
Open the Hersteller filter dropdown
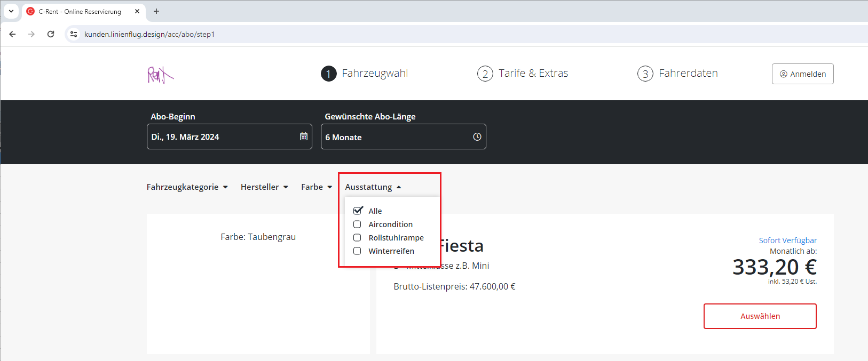coord(264,187)
